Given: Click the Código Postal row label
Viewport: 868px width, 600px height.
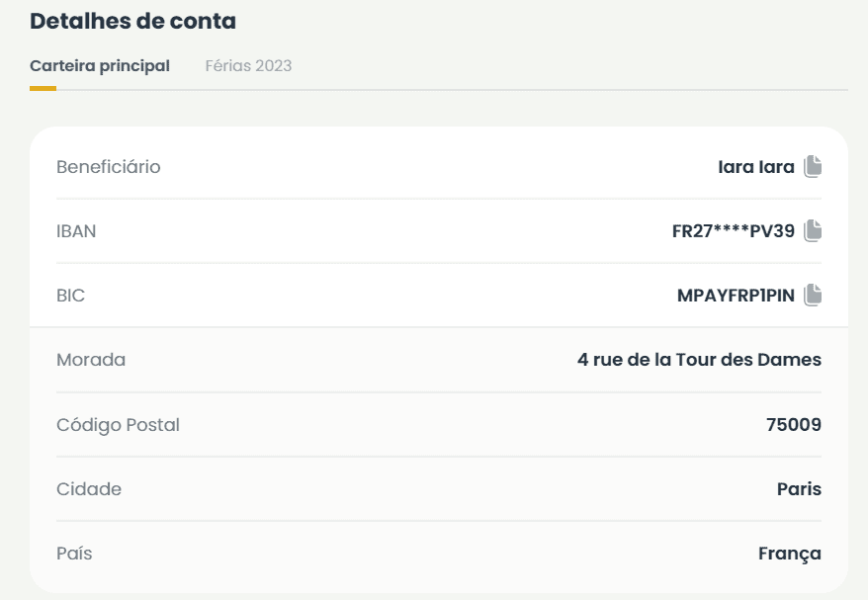Looking at the screenshot, I should pyautogui.click(x=118, y=425).
